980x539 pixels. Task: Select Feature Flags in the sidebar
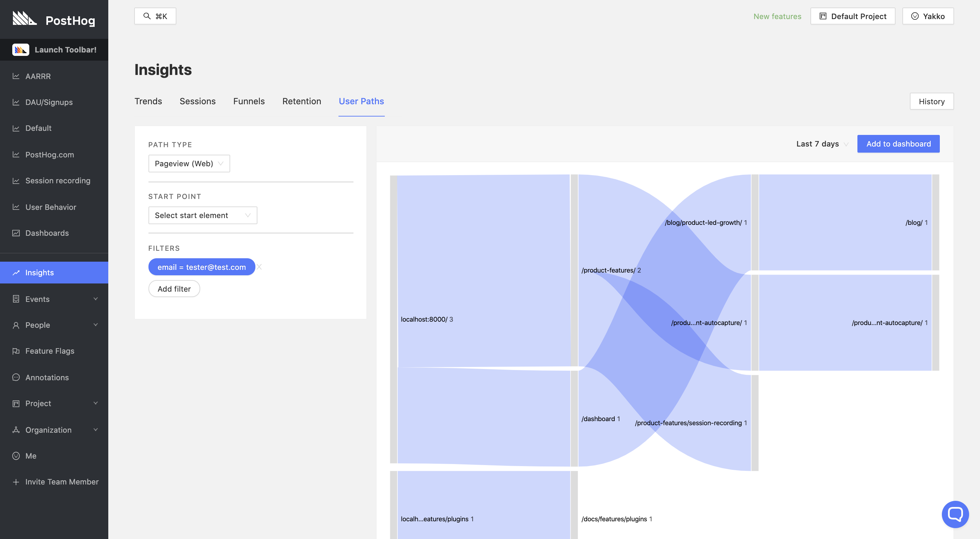[50, 351]
